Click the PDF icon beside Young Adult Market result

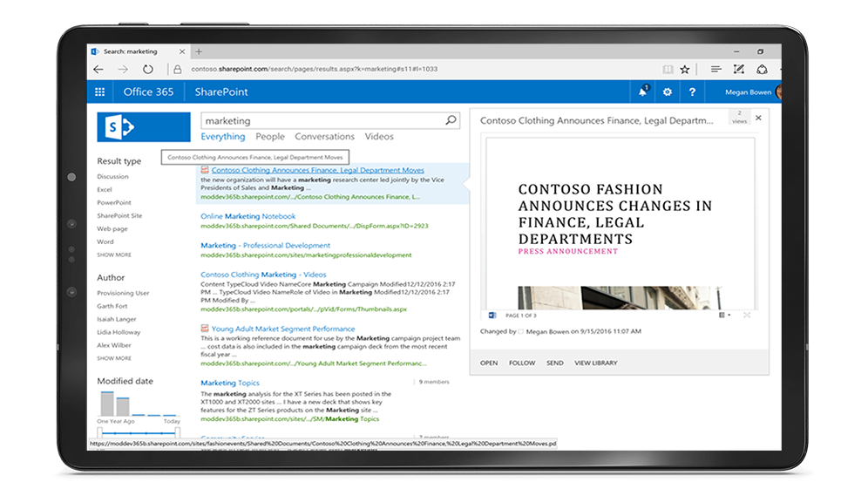coord(205,328)
